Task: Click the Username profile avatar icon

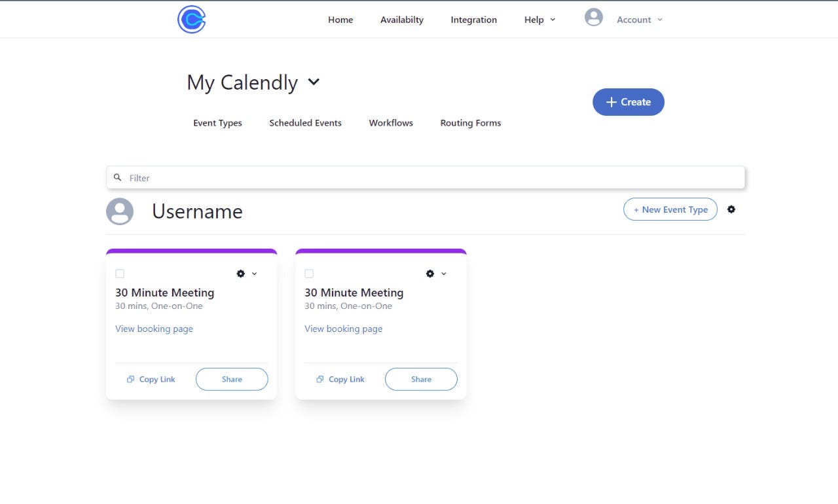Action: [120, 211]
